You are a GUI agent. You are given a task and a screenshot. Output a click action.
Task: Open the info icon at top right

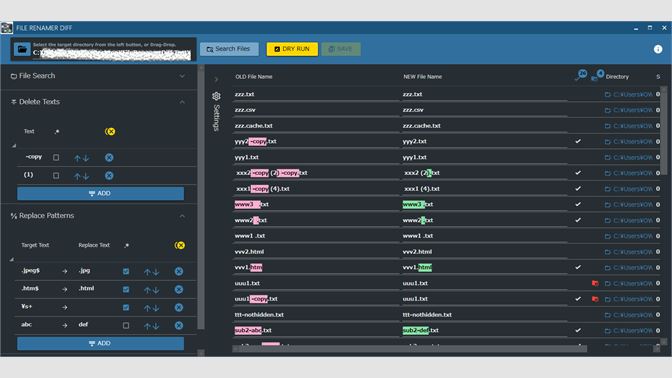point(658,49)
